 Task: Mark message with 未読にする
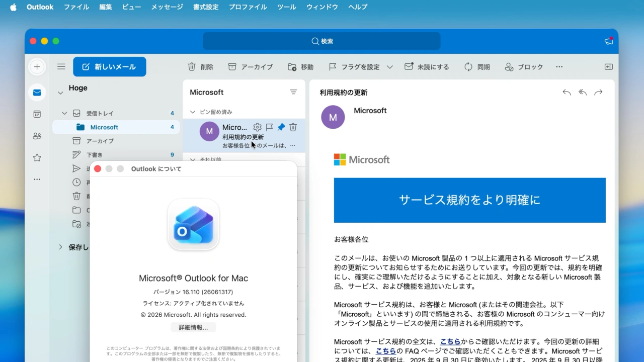click(x=427, y=67)
